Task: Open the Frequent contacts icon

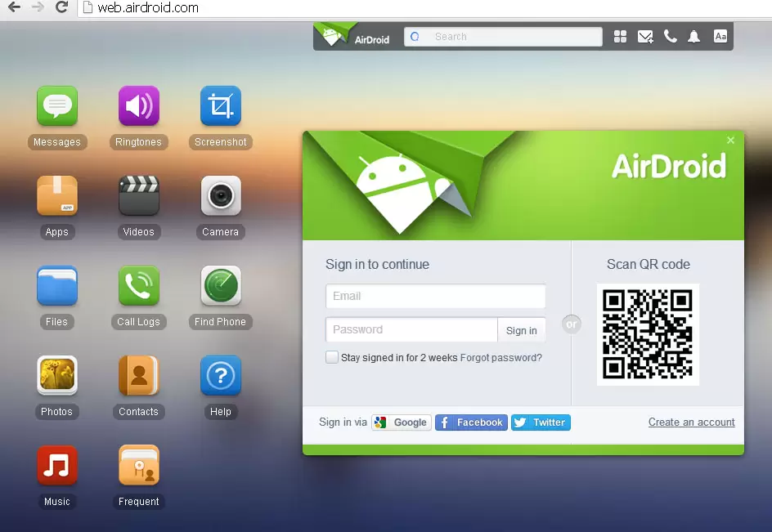Action: (139, 466)
